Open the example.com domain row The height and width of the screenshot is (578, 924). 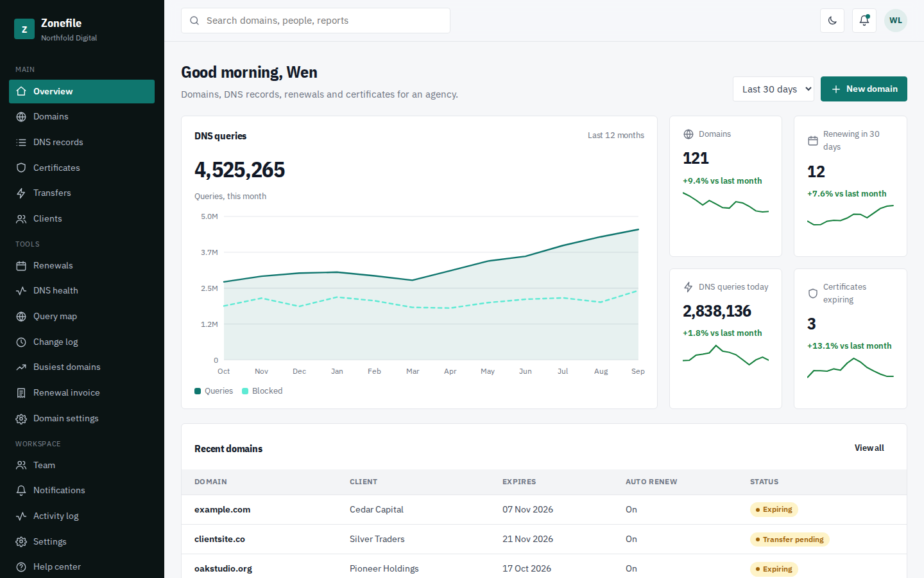click(x=544, y=510)
